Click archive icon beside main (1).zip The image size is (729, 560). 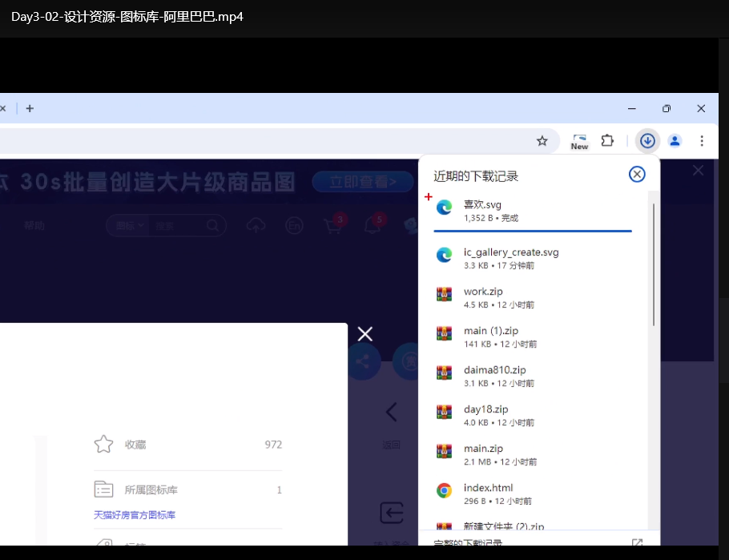tap(444, 333)
